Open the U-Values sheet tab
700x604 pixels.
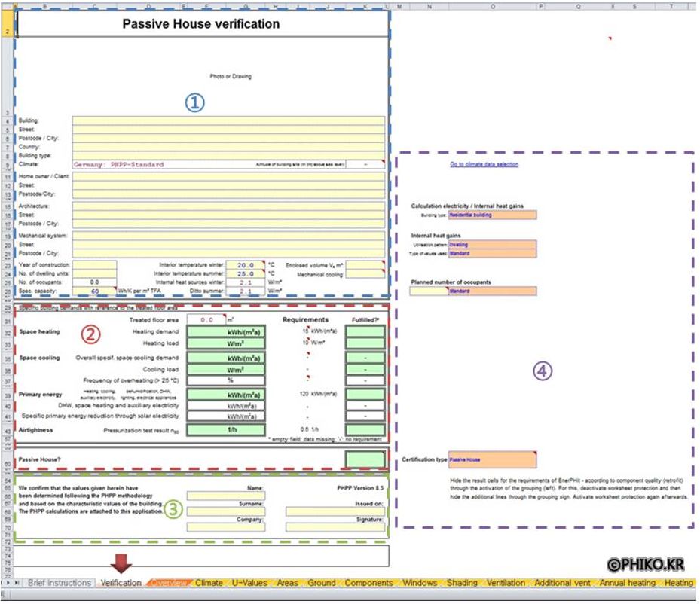click(x=249, y=583)
